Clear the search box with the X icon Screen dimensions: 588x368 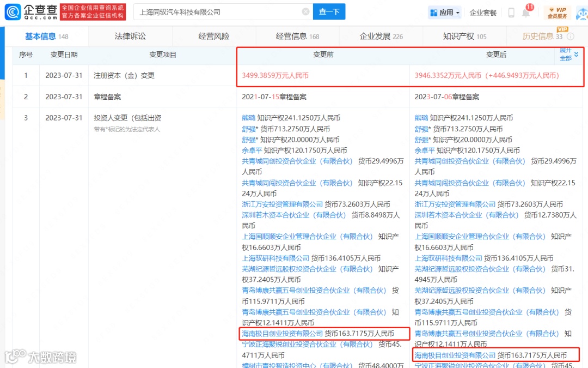305,12
